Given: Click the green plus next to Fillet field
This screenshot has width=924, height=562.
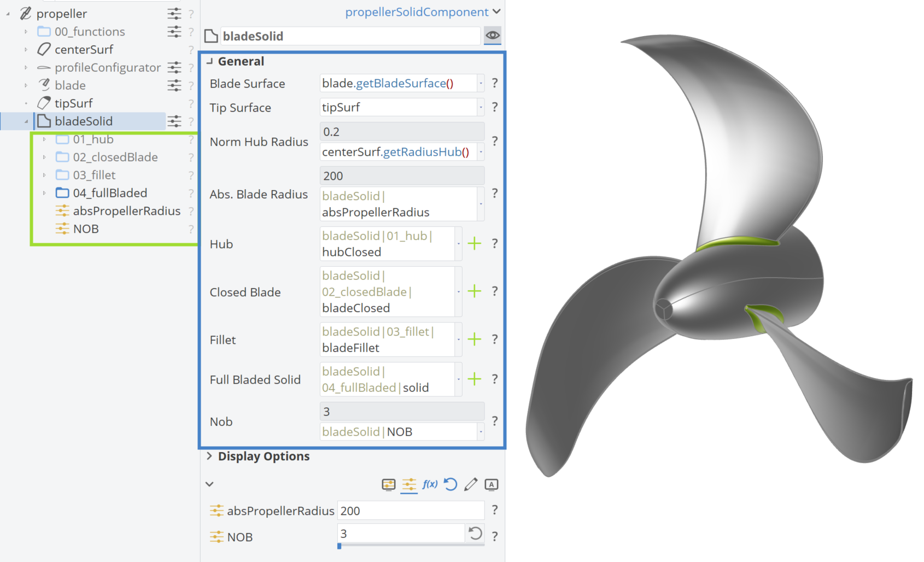Looking at the screenshot, I should (474, 339).
